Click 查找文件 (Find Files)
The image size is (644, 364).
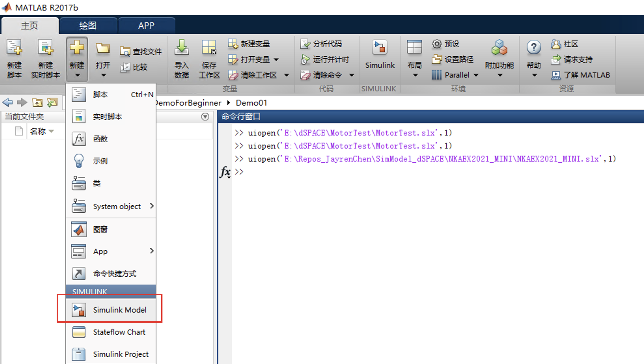pyautogui.click(x=141, y=51)
